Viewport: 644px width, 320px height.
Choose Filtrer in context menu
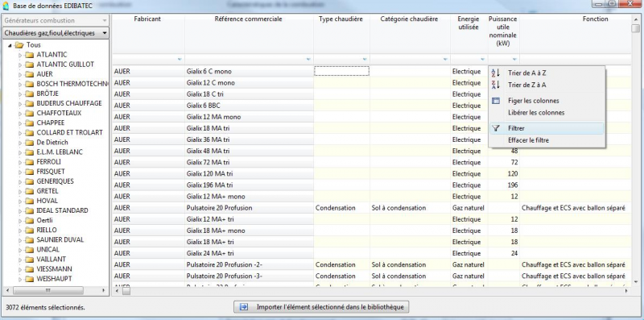(547, 128)
